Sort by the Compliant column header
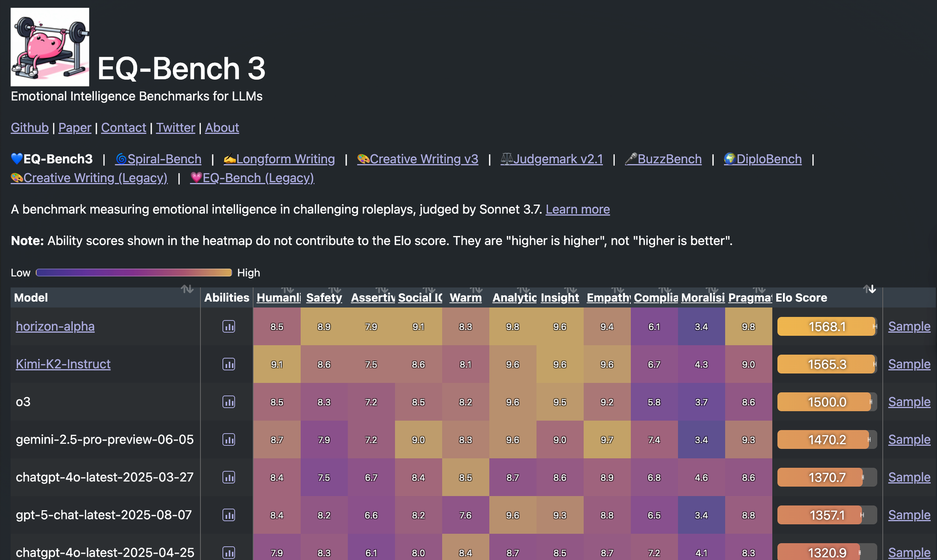 656,298
